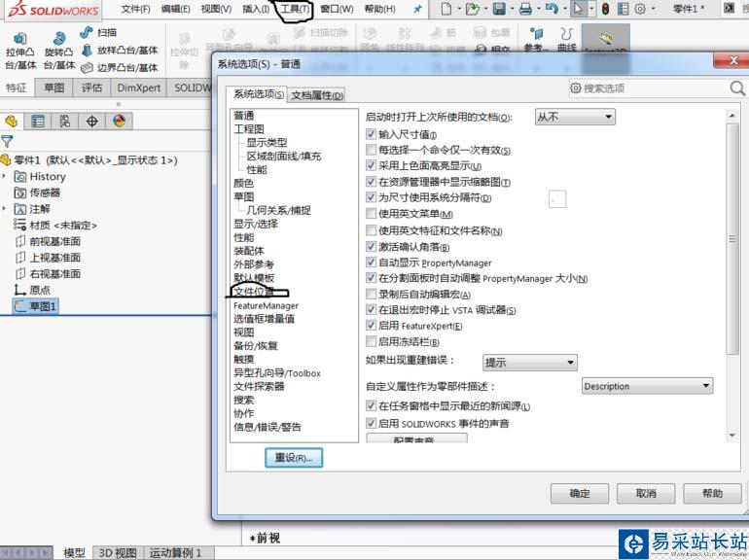Open the Options gear dropdown arrow
This screenshot has width=749, height=560.
pyautogui.click(x=653, y=9)
